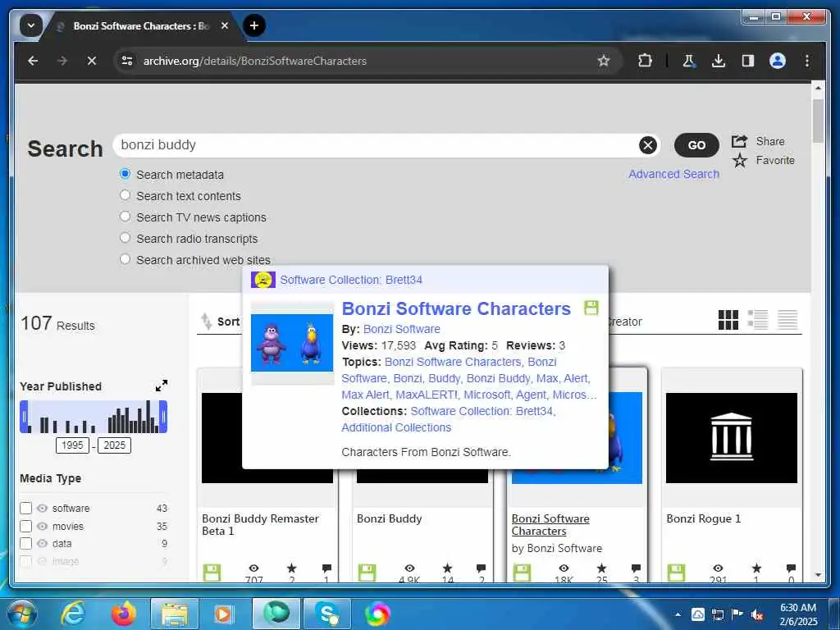
Task: Open the Bonzi Buddy Remaster Beta 1 item
Action: tap(260, 525)
